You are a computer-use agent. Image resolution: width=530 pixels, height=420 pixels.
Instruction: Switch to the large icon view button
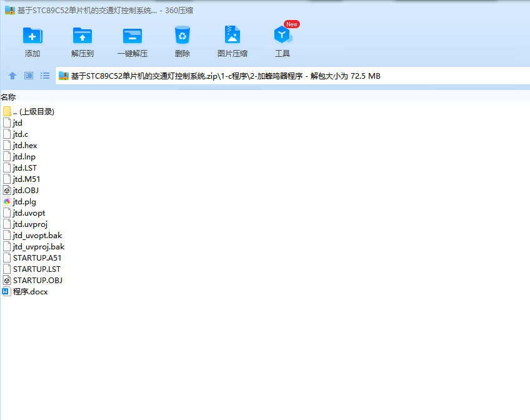(x=29, y=76)
